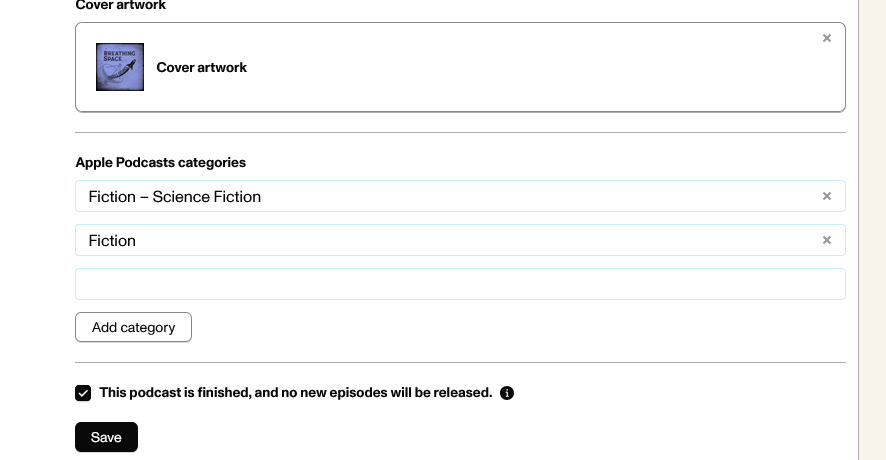Toggle finished status via its label text
Image resolution: width=886 pixels, height=460 pixels.
tap(296, 393)
